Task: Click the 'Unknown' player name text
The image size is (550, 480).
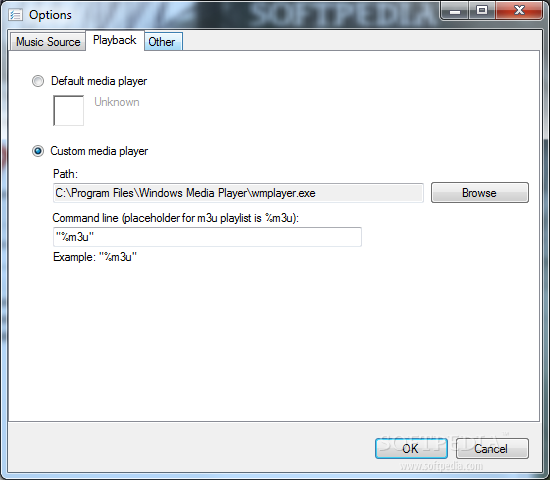Action: coord(117,102)
